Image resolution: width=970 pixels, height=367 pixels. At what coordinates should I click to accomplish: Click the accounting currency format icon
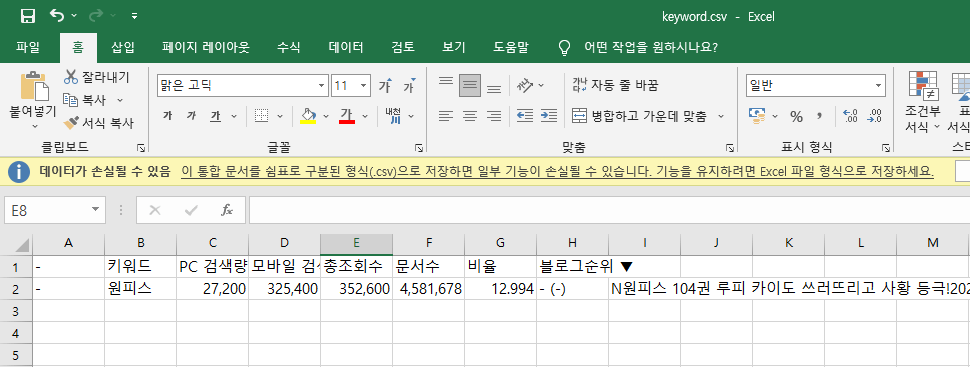(x=757, y=116)
